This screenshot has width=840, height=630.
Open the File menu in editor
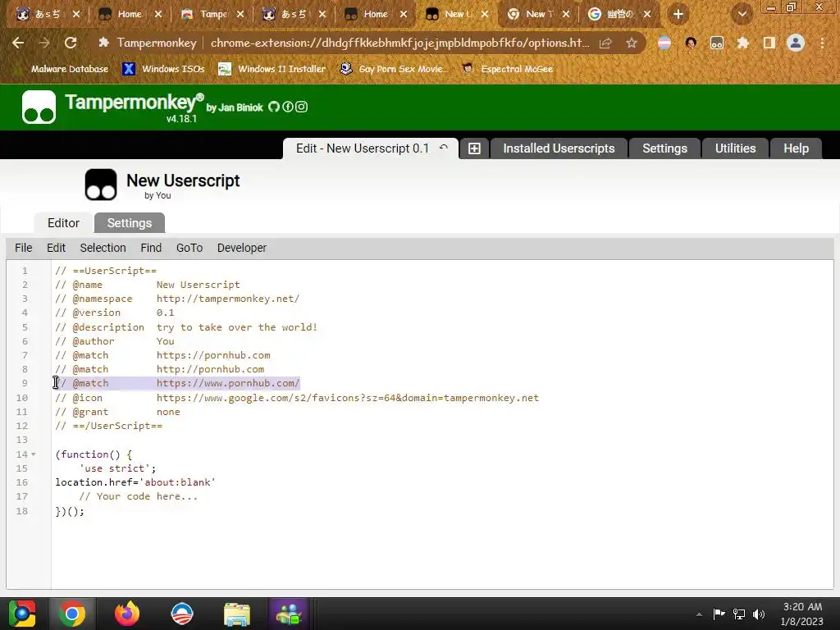[24, 248]
